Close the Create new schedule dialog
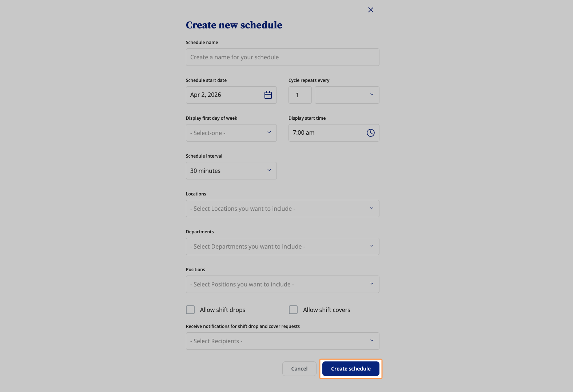Viewport: 573px width, 392px height. coord(370,10)
